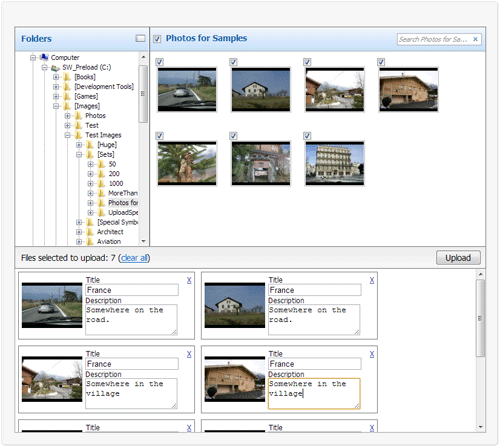This screenshot has height=446, width=500.
Task: Uncheck the road car photo checkbox
Action: (160, 62)
